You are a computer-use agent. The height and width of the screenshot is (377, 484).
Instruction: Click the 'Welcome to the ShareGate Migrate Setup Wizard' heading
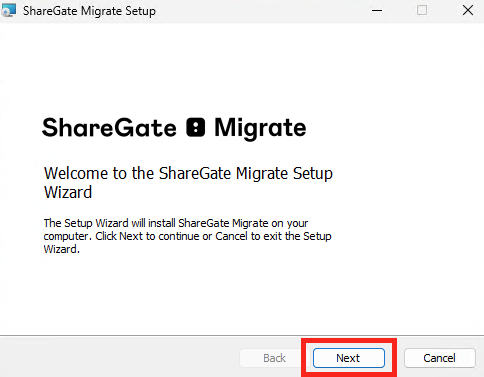[188, 183]
